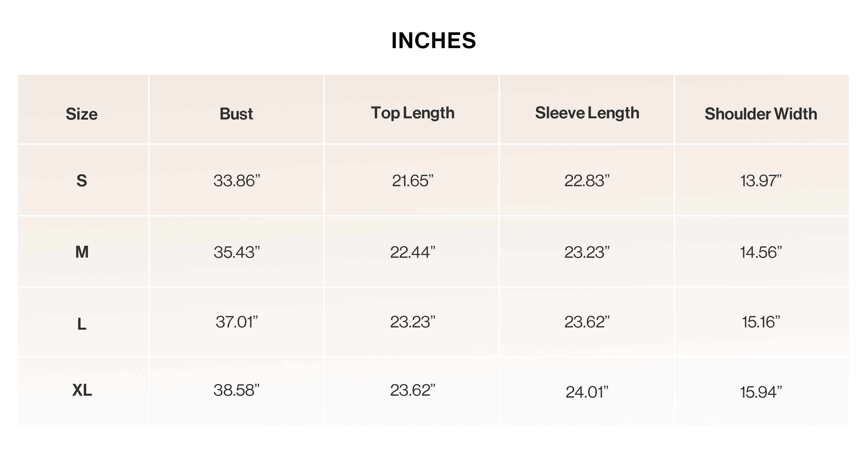
Task: Click the 38.58" bust value
Action: tap(236, 390)
